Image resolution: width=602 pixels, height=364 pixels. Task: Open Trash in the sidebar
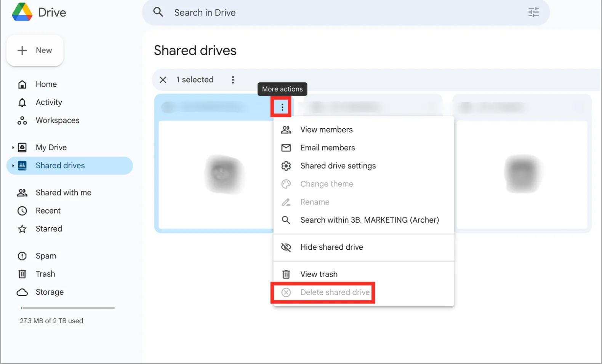click(x=70, y=274)
